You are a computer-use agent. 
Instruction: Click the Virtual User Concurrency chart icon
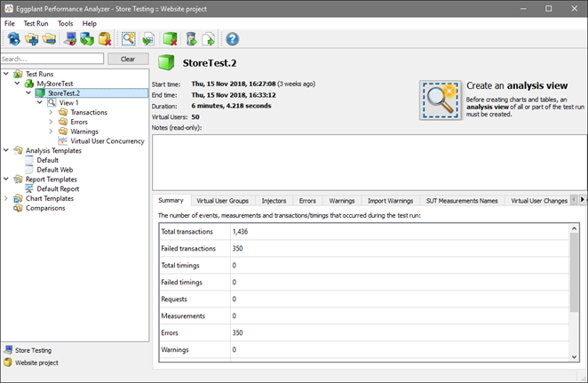click(63, 141)
